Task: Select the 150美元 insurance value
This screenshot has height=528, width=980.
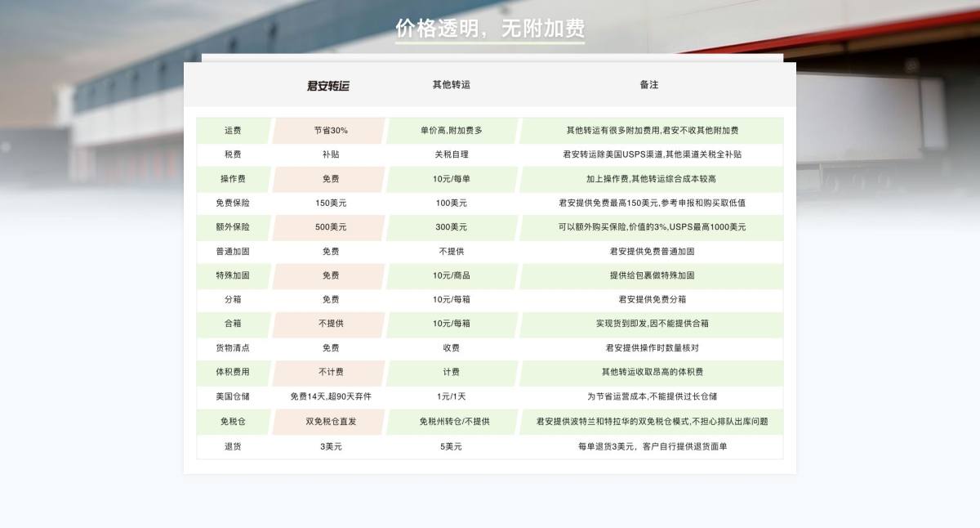Action: pyautogui.click(x=330, y=203)
